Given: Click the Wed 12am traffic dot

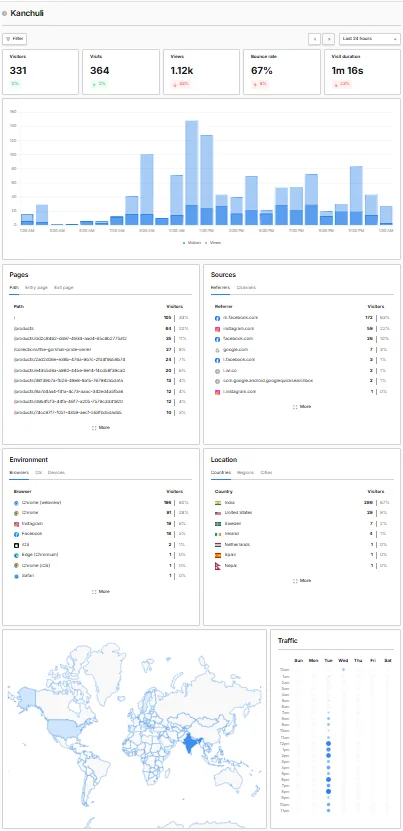Looking at the screenshot, I should pos(344,670).
